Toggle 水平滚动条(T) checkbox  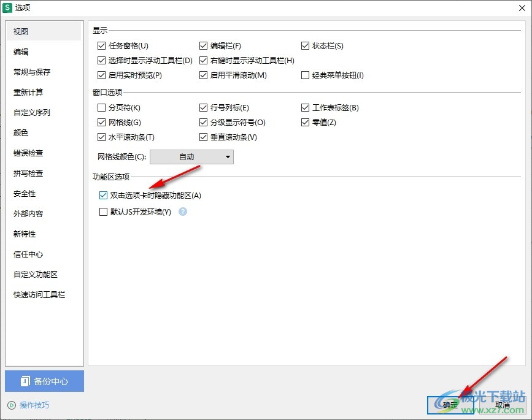[101, 137]
